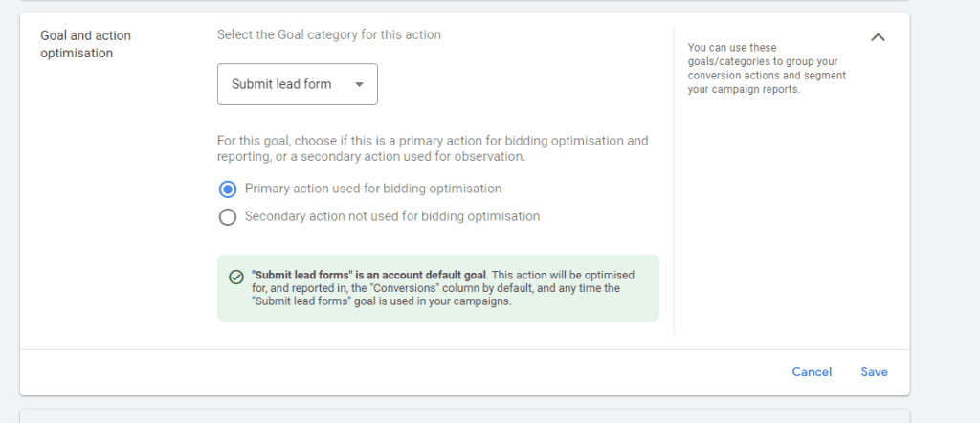Click the Secondary action not used label text
980x423 pixels.
(392, 216)
